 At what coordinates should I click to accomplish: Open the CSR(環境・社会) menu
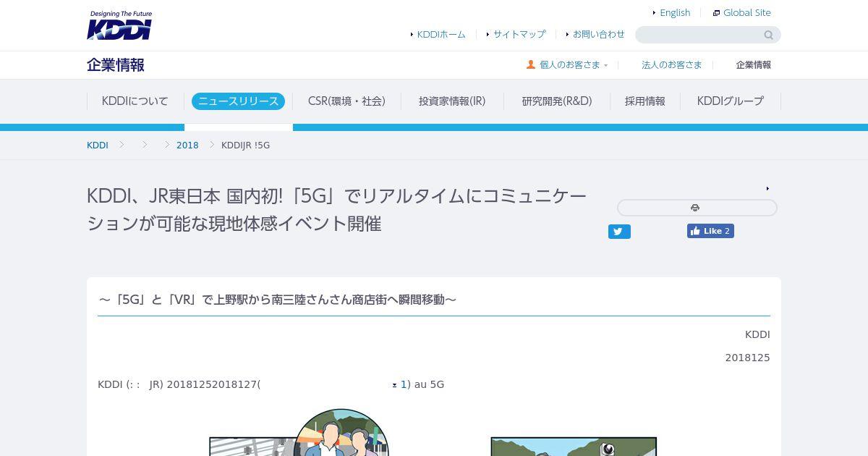tap(346, 101)
